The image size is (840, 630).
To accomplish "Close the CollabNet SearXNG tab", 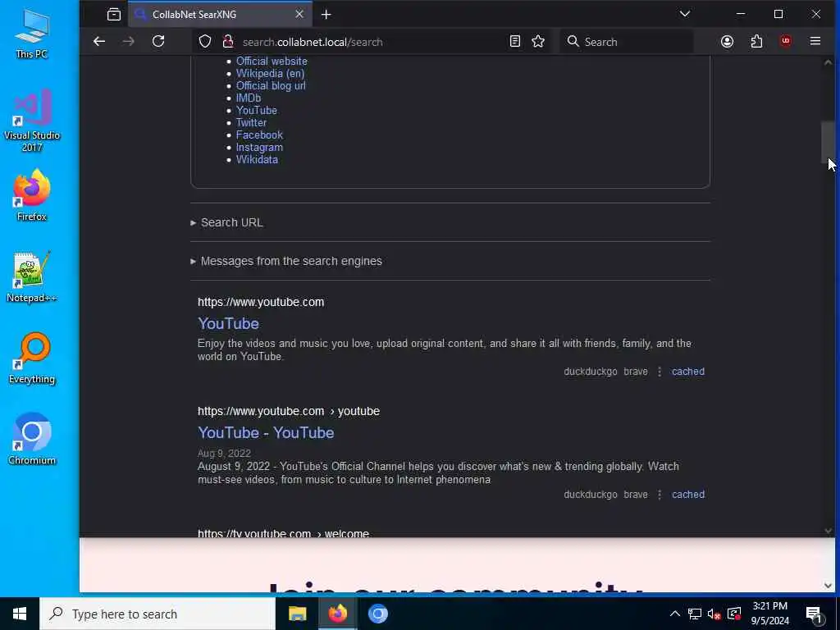I will 299,14.
